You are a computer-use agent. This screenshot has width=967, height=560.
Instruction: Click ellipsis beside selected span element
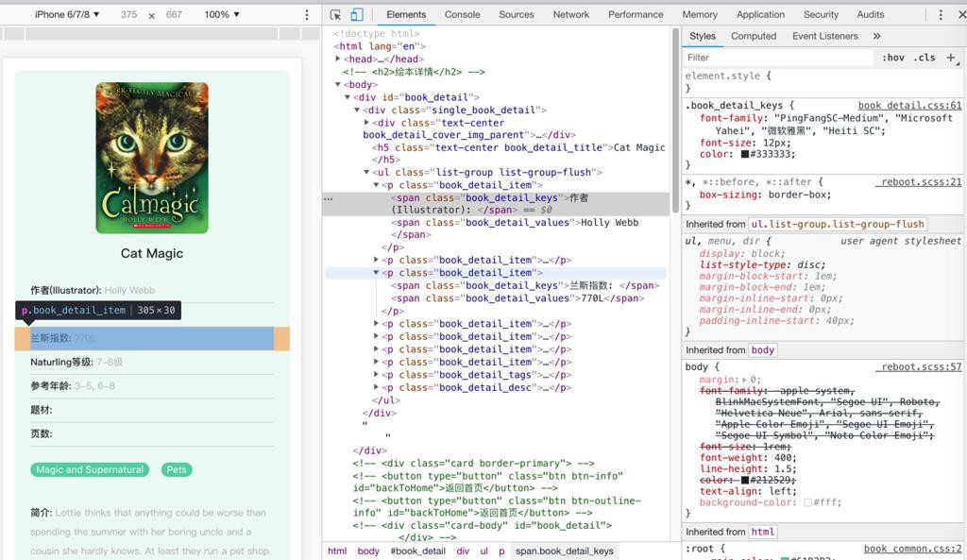pyautogui.click(x=329, y=198)
